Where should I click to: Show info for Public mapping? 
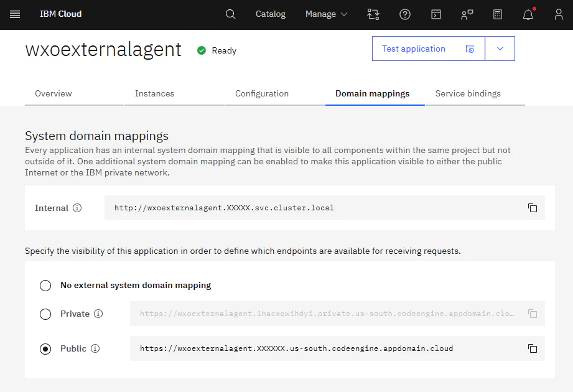coord(95,348)
